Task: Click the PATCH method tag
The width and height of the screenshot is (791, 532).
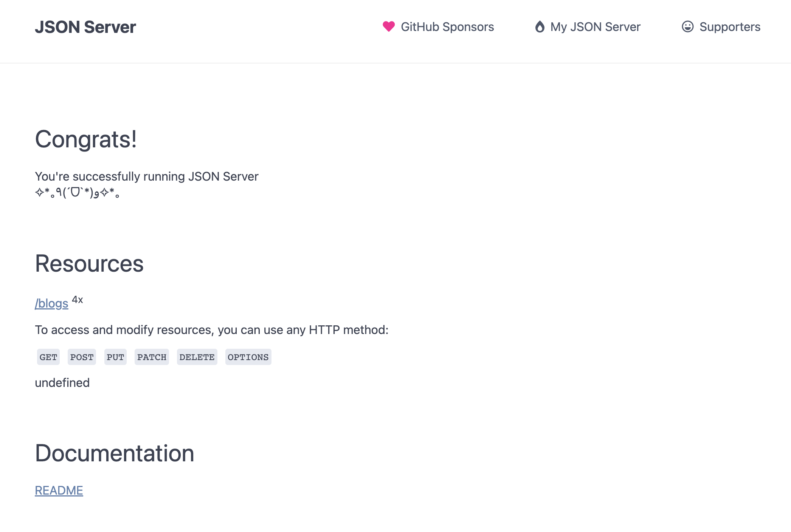Action: 152,357
